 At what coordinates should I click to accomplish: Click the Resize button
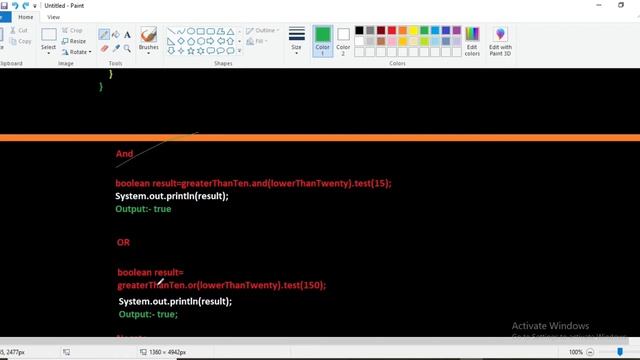(x=74, y=41)
